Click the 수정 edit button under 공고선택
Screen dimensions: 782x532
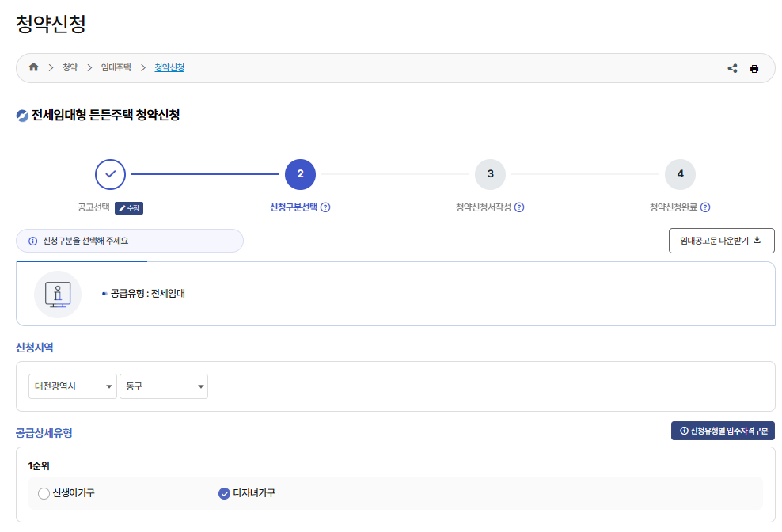[x=129, y=208]
